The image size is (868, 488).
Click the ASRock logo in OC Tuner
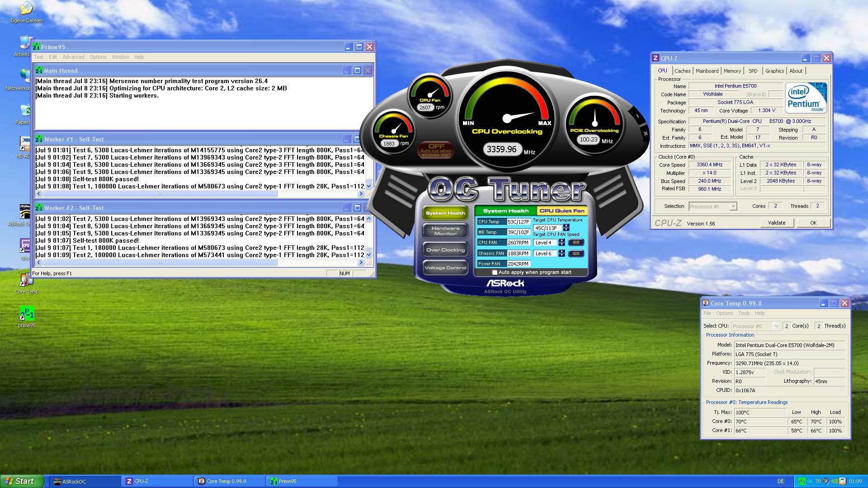pos(505,283)
